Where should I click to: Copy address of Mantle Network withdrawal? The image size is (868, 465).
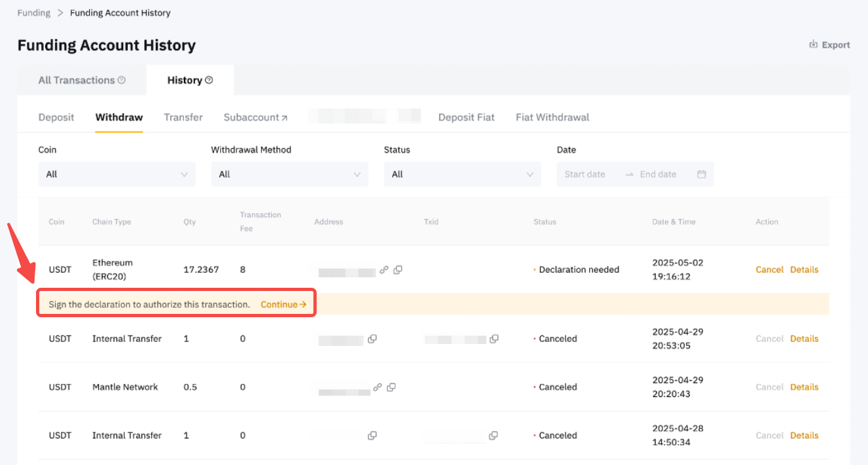click(x=391, y=387)
